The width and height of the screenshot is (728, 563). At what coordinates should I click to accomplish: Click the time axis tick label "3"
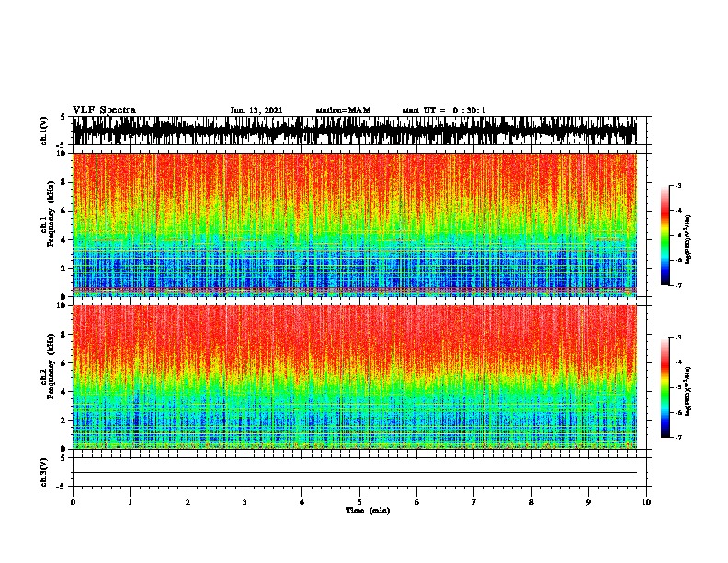(245, 502)
